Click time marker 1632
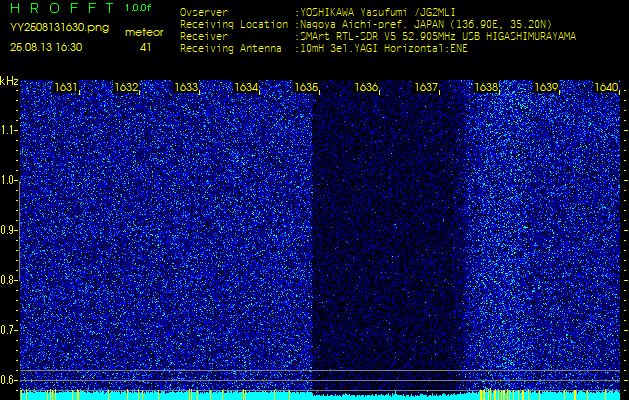 click(x=126, y=87)
